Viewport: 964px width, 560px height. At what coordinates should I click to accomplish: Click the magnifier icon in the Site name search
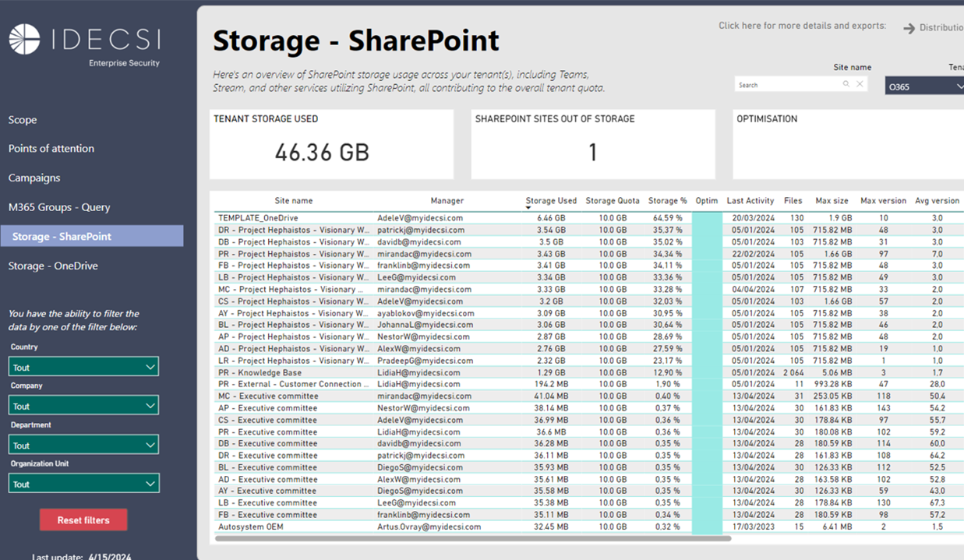846,84
